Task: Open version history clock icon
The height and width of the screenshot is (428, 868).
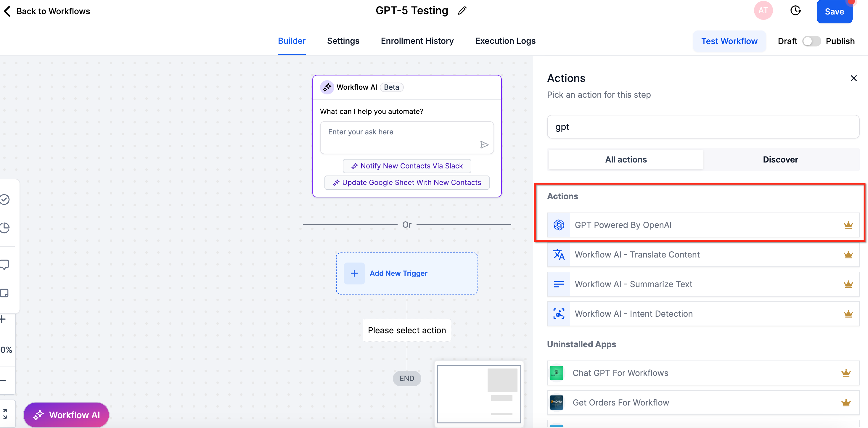Action: pos(795,11)
